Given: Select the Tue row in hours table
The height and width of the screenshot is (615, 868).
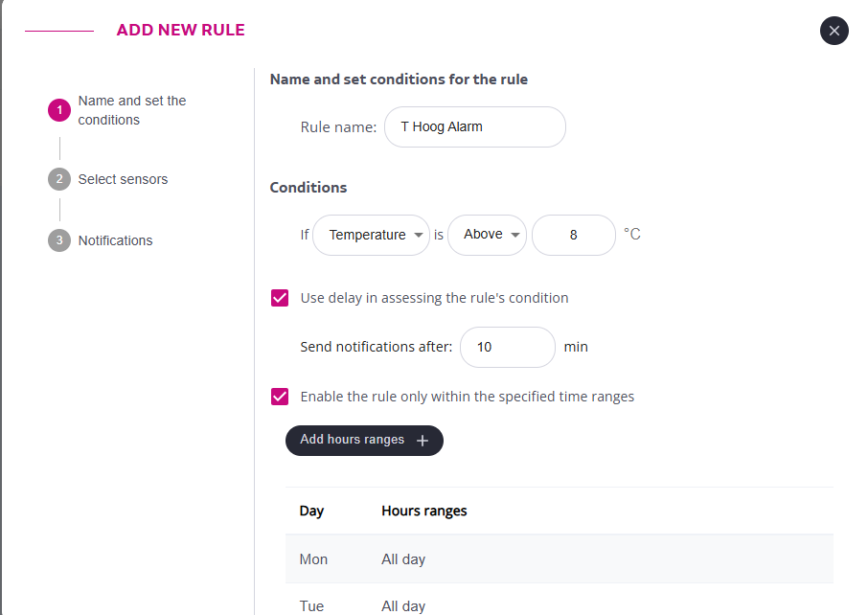Looking at the screenshot, I should click(x=559, y=605).
